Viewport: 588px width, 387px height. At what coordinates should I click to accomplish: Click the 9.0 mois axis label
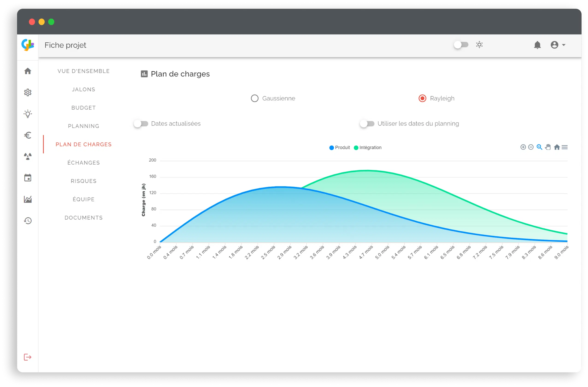[x=561, y=252]
